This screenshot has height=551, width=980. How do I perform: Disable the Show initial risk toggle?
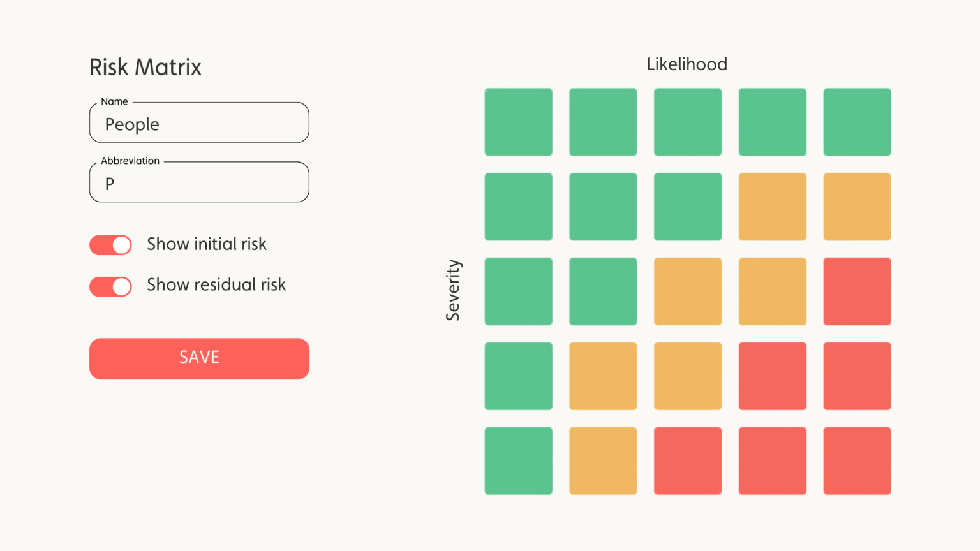[111, 245]
